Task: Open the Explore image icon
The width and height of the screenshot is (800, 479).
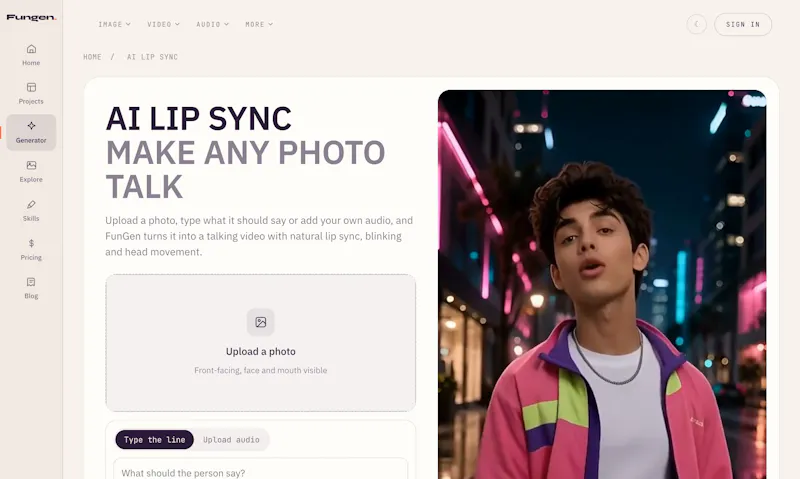Action: pos(31,165)
